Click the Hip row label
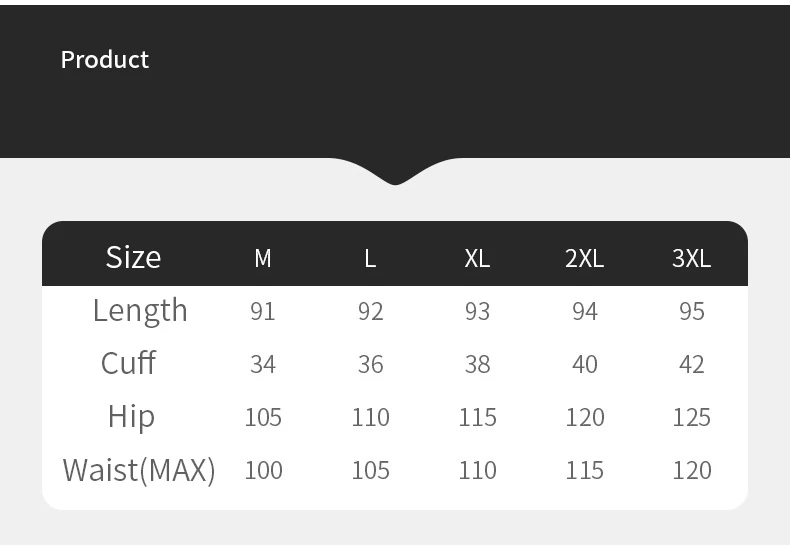Viewport: 790px width, 547px height. pos(131,416)
